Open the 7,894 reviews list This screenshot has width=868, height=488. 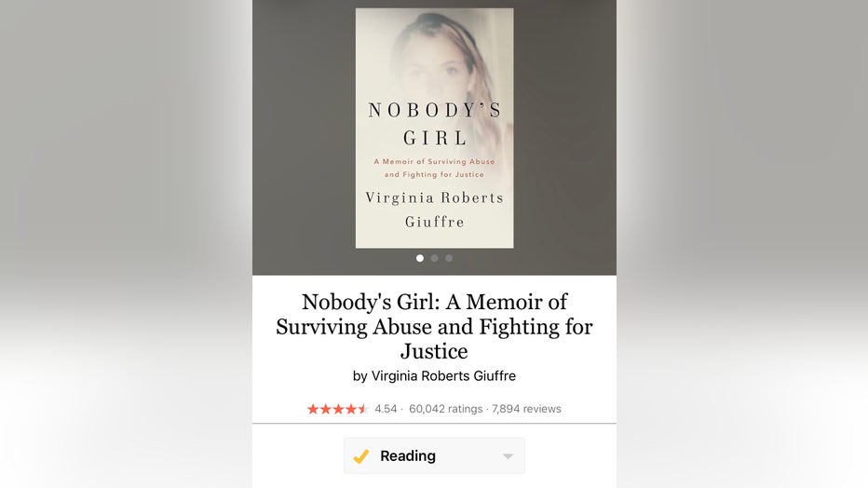click(x=526, y=409)
